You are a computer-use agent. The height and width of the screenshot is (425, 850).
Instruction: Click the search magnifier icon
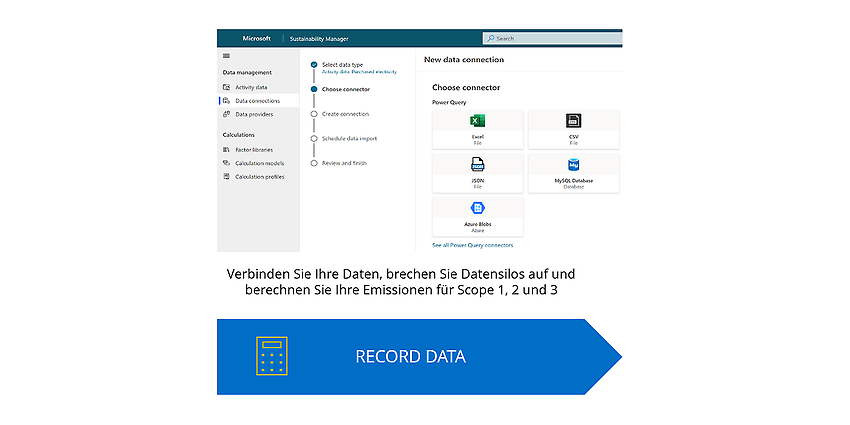point(491,38)
